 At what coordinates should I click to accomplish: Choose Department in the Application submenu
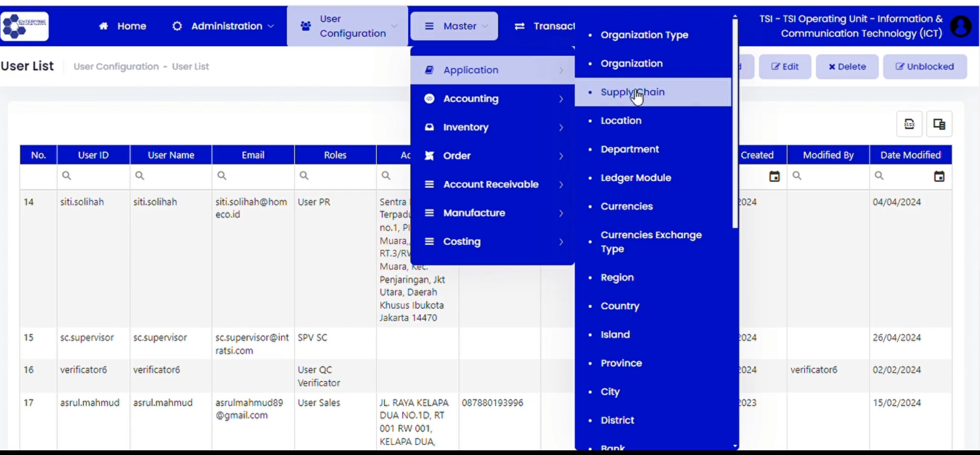(630, 149)
